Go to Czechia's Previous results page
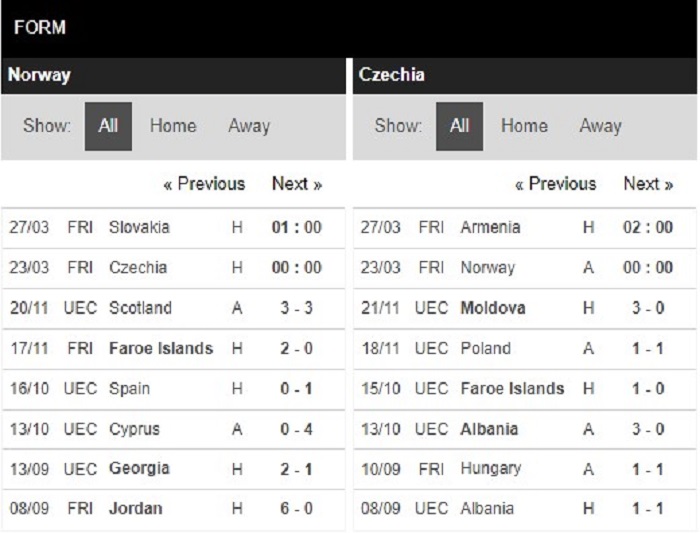The width and height of the screenshot is (700, 533). pos(555,184)
